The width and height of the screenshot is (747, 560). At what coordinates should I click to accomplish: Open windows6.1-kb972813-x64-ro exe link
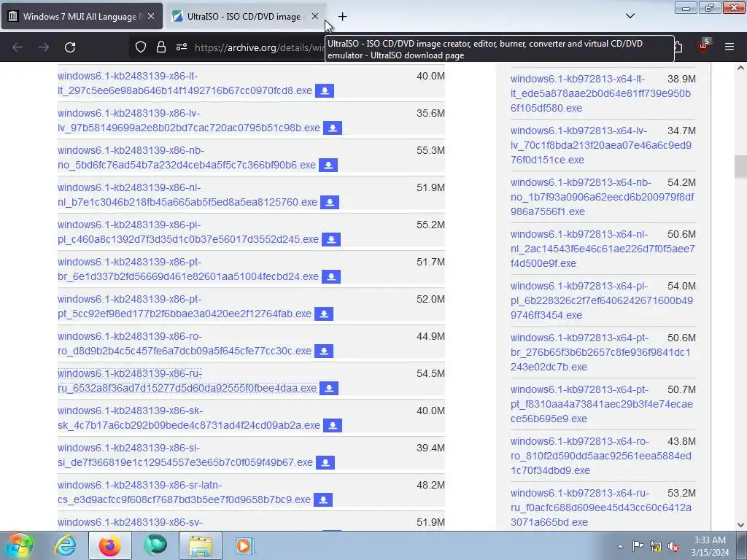601,456
